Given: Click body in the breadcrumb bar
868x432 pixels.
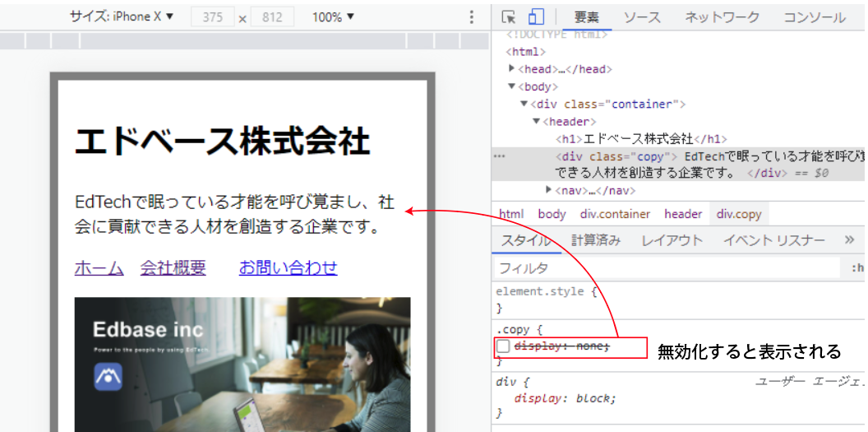Looking at the screenshot, I should (x=552, y=214).
